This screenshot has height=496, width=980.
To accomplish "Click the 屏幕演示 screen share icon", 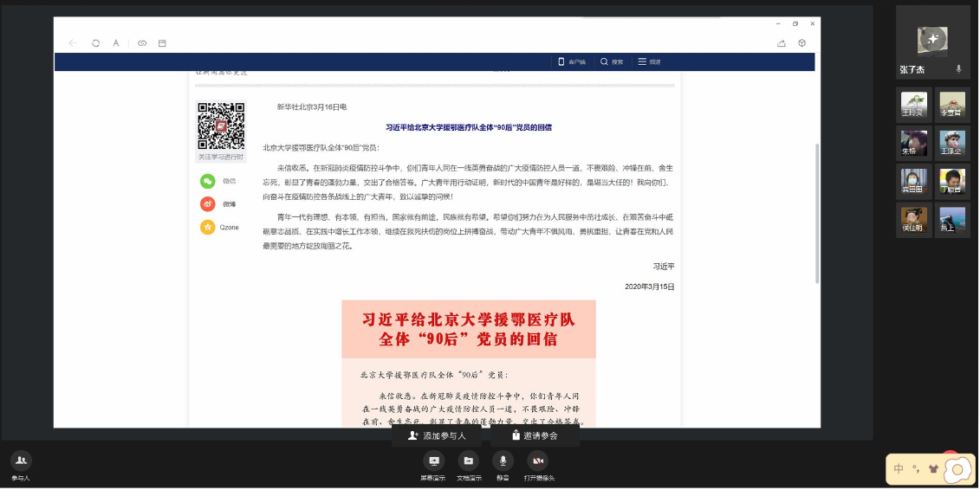I will coord(434,461).
